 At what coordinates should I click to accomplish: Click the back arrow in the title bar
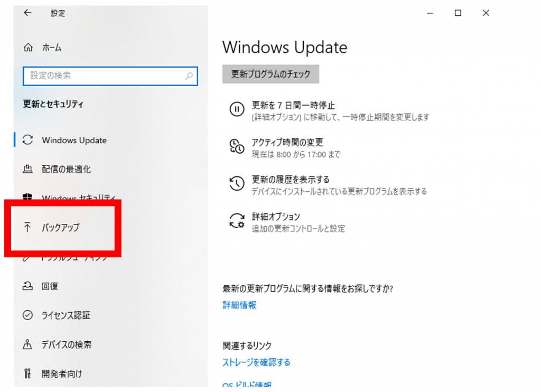tap(27, 13)
